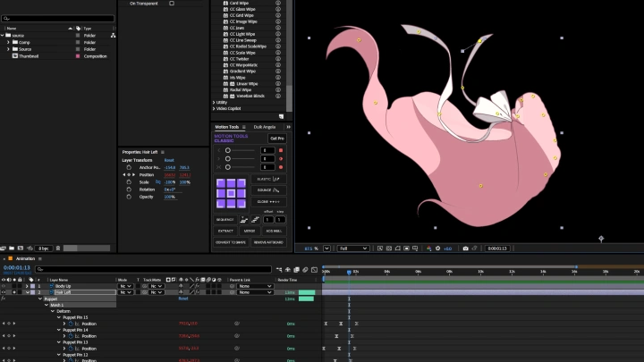This screenshot has width=644, height=362.
Task: Collapse the Puppet effect group
Action: tap(40, 299)
